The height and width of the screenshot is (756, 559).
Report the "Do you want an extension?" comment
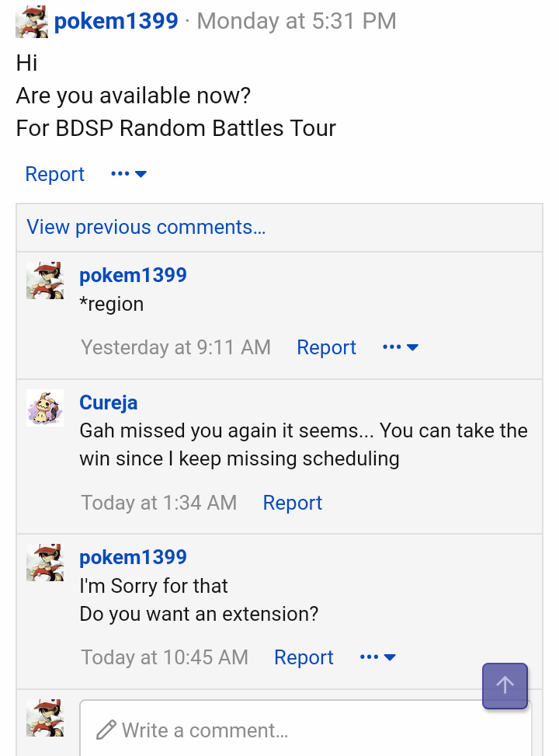click(304, 657)
